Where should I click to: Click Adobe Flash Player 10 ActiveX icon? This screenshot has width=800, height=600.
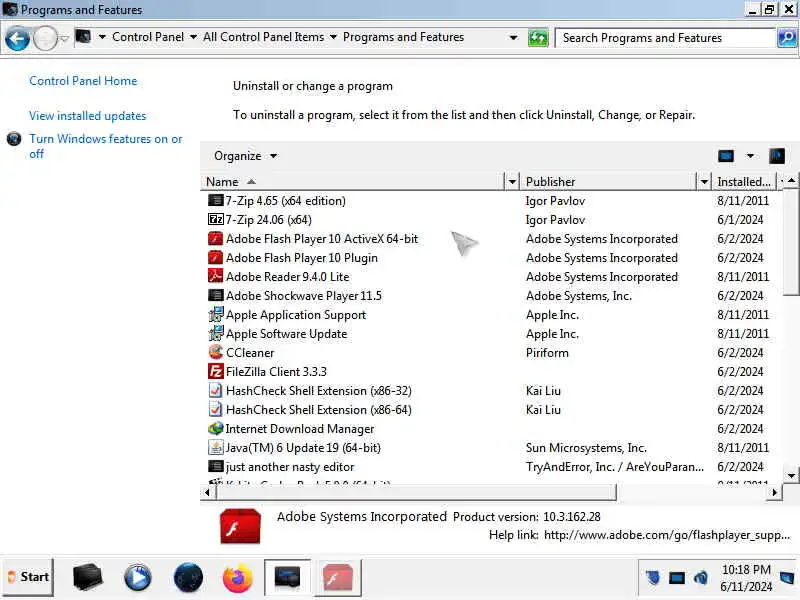pos(216,238)
